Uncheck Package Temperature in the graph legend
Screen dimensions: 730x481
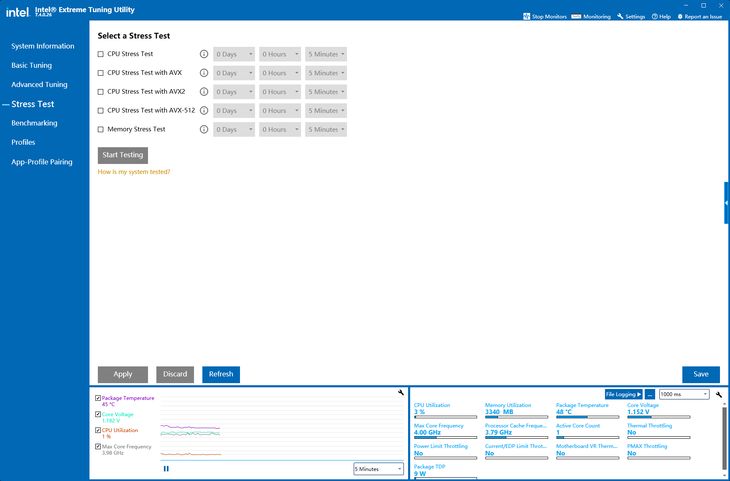tap(98, 398)
